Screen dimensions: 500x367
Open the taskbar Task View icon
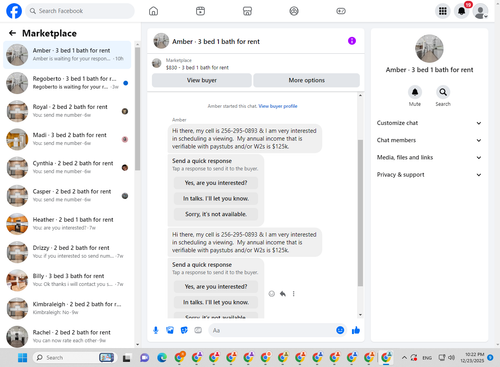(x=126, y=358)
